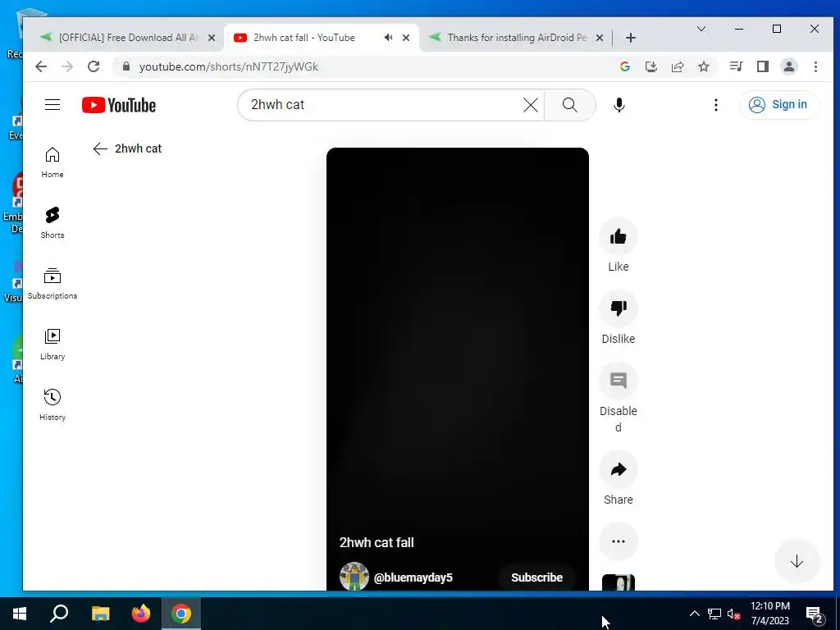Click the YouTube logo

point(119,105)
